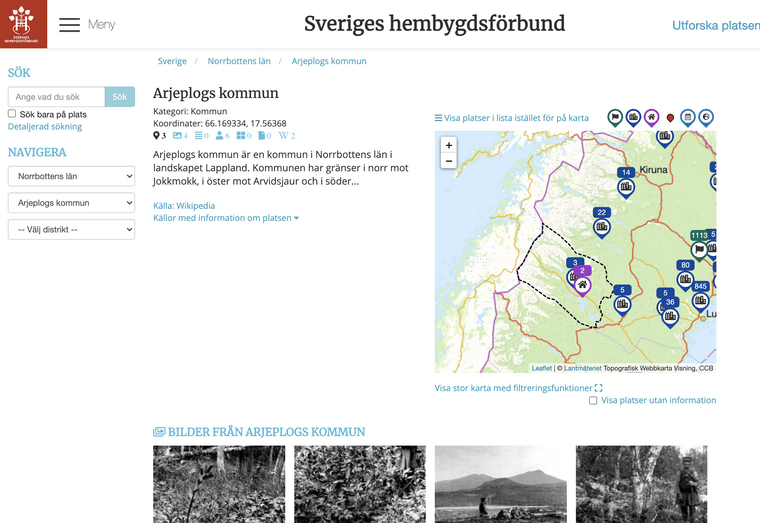Open the 'Utforska platsen' menu item

tap(715, 25)
